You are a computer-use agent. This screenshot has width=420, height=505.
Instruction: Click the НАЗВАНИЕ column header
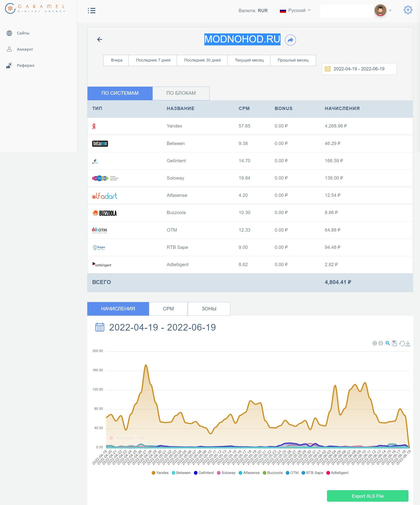tap(180, 108)
